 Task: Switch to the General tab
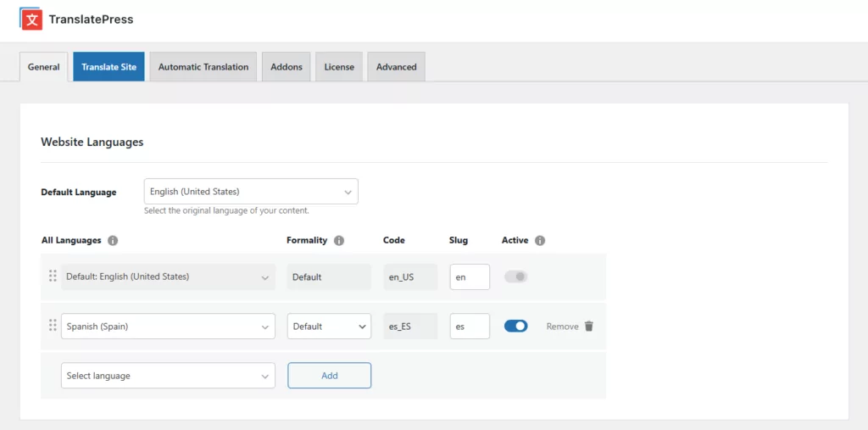coord(44,67)
